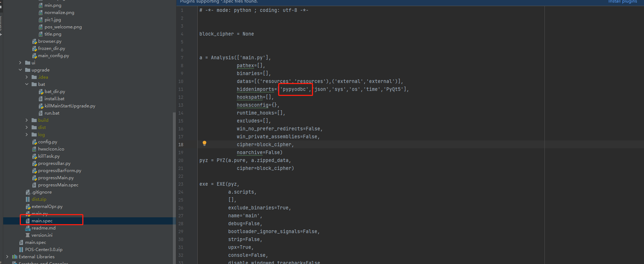Viewport: 644px width, 264px height.
Task: Click the externalOpr.py file icon
Action: (x=28, y=207)
